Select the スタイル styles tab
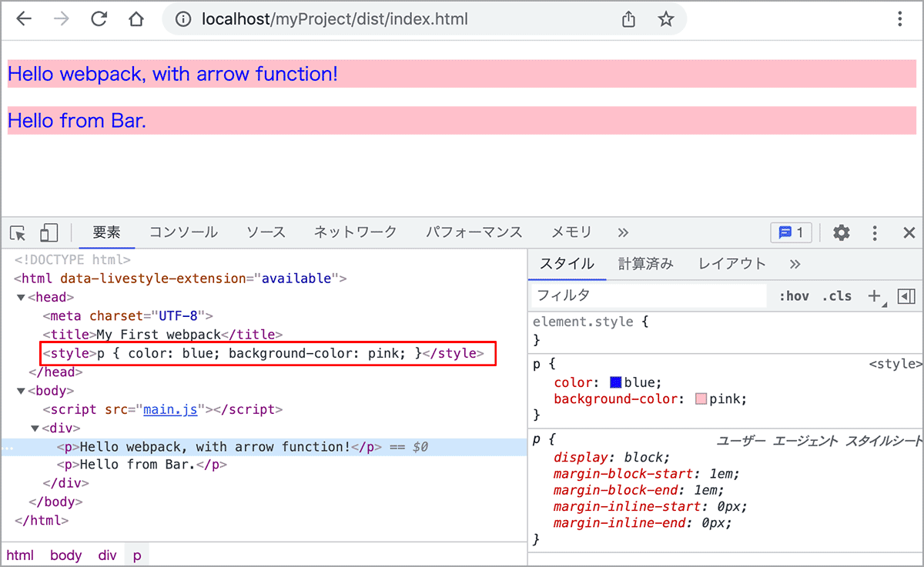The width and height of the screenshot is (924, 567). [x=567, y=264]
